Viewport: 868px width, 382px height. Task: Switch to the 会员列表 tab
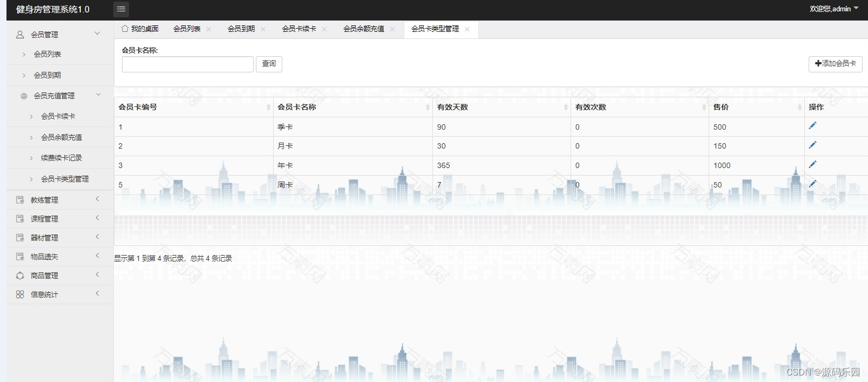[187, 29]
